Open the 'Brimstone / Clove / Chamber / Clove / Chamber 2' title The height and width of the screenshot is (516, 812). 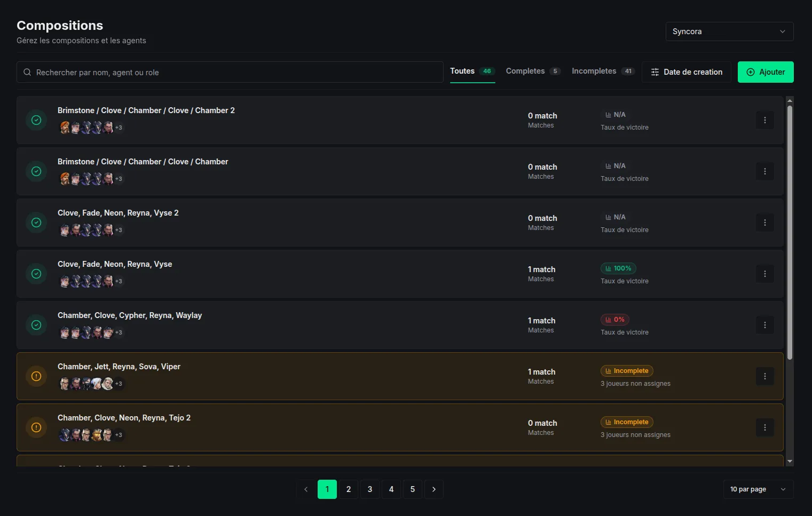146,110
